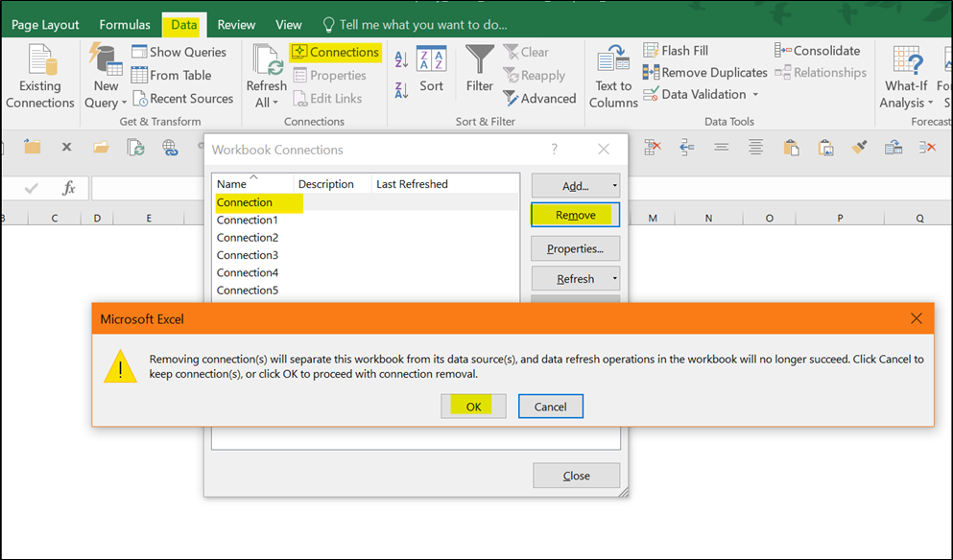Image resolution: width=953 pixels, height=560 pixels.
Task: Click Edit Links in ribbon
Action: pyautogui.click(x=327, y=99)
